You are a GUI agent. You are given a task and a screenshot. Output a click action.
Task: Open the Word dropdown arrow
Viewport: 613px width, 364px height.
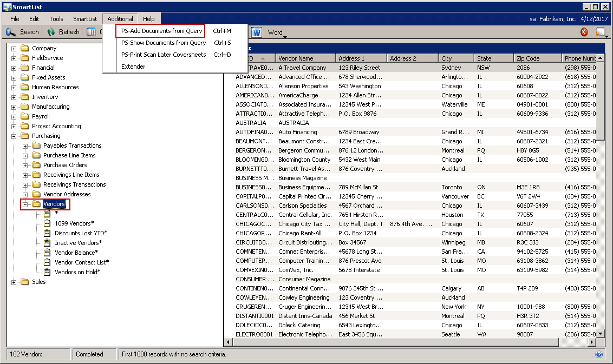(x=285, y=37)
